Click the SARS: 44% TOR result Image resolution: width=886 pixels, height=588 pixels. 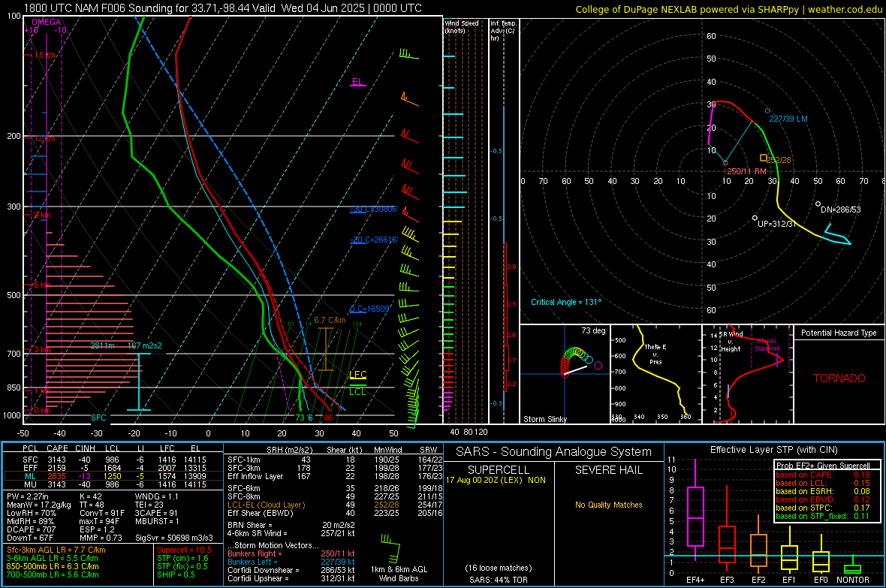pyautogui.click(x=499, y=580)
